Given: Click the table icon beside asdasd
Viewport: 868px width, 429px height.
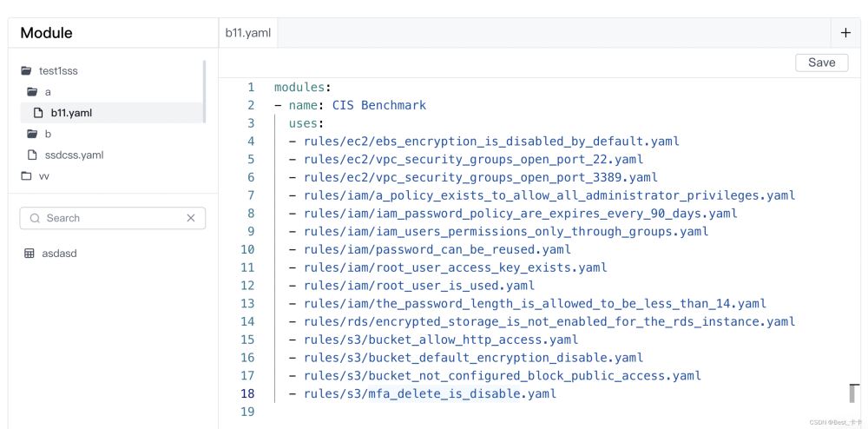Looking at the screenshot, I should (x=30, y=254).
